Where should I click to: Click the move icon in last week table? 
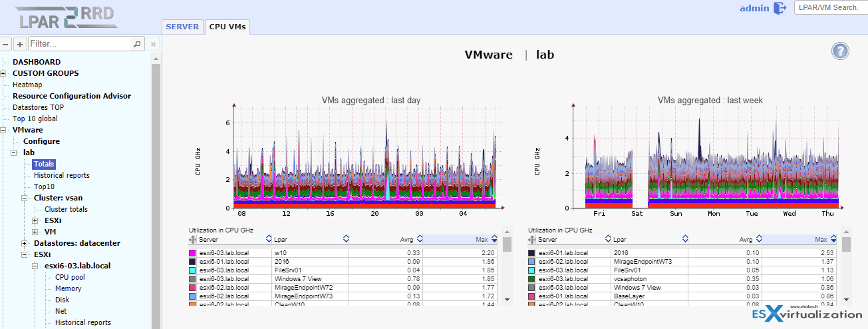(x=532, y=239)
